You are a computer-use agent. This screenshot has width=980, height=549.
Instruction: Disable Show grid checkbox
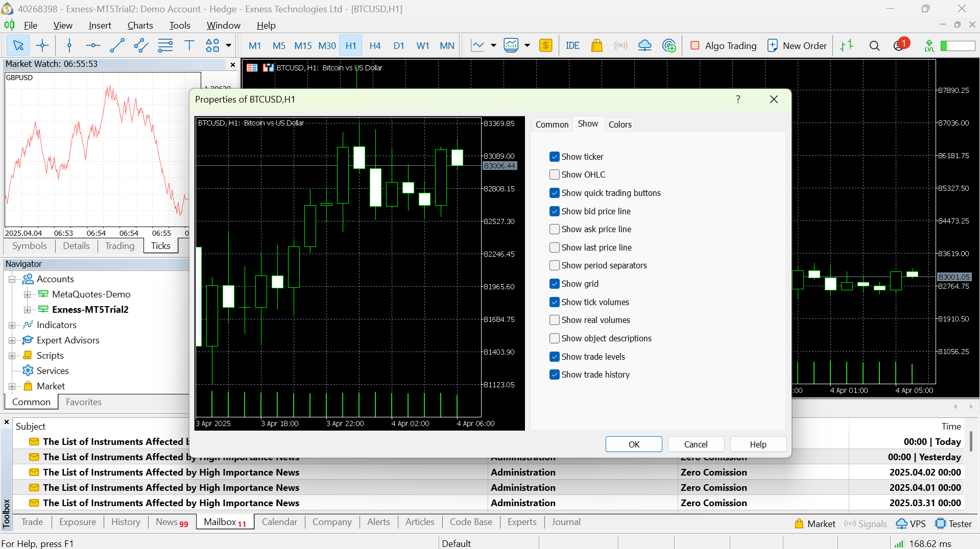pyautogui.click(x=555, y=284)
